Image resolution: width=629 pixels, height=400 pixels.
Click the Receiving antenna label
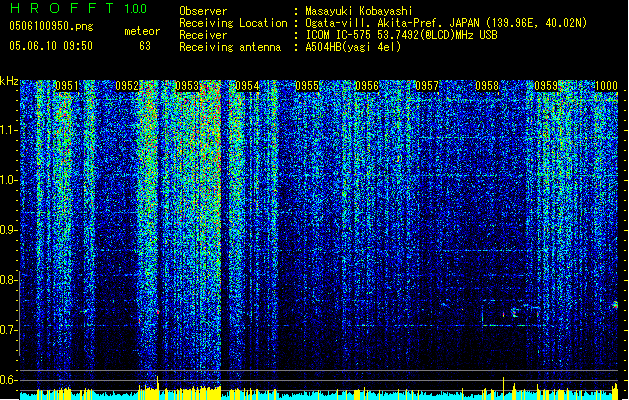pyautogui.click(x=230, y=47)
